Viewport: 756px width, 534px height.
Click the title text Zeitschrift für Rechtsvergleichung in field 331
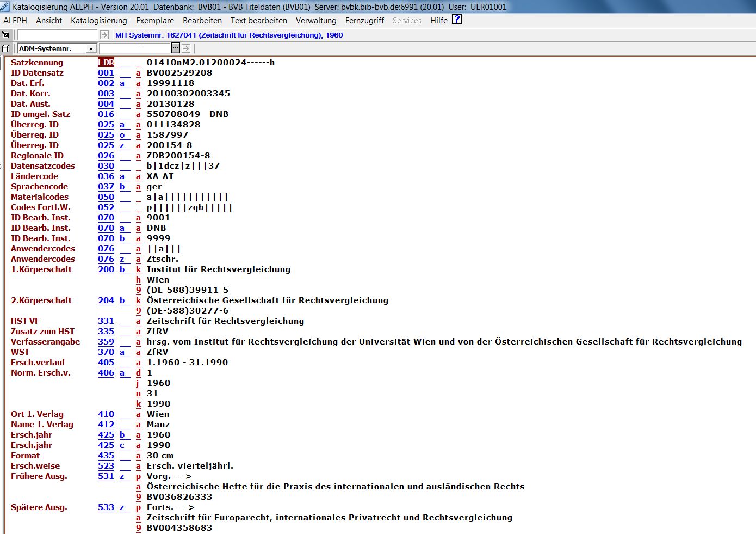point(225,321)
